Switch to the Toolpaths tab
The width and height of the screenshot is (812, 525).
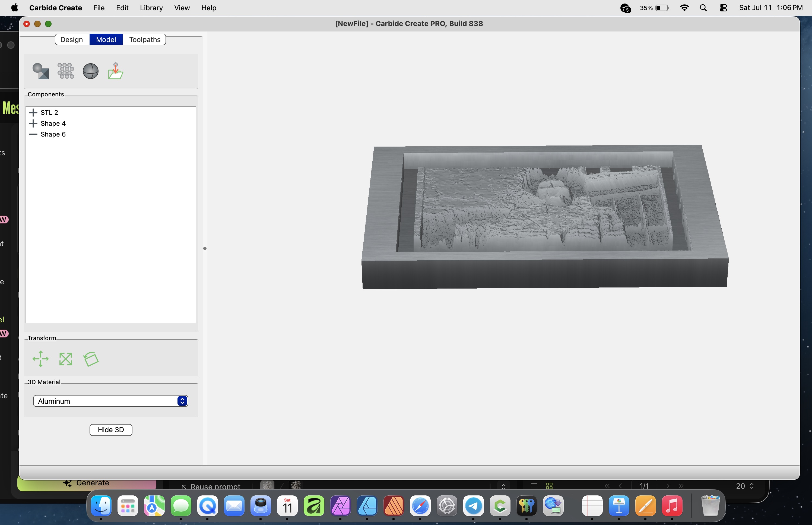pos(144,40)
